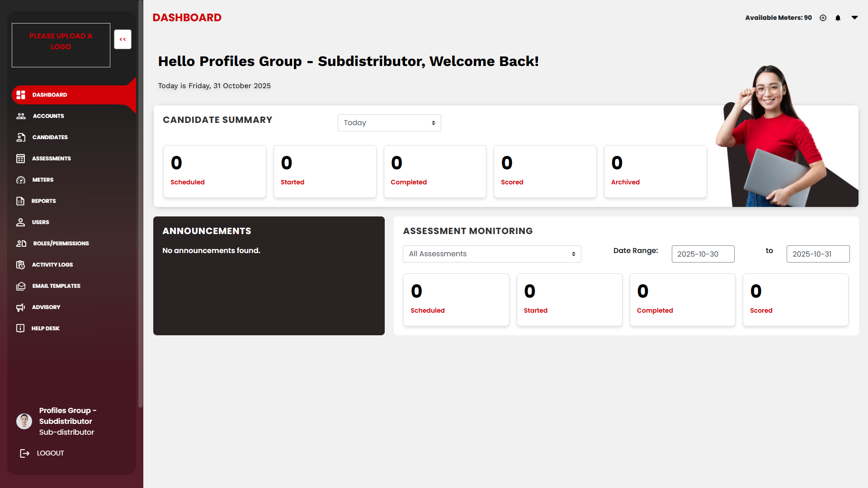Click the start date field 2025-10-30
Image resolution: width=868 pixels, height=488 pixels.
pos(703,254)
